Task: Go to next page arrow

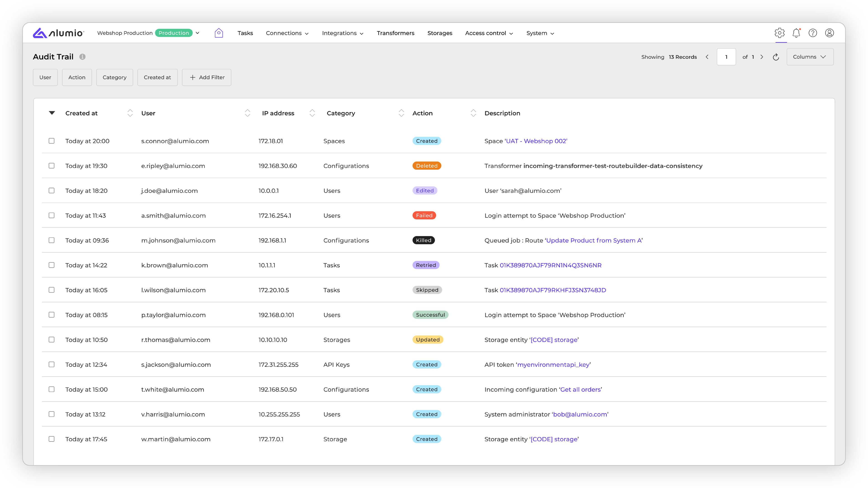Action: [x=762, y=57]
